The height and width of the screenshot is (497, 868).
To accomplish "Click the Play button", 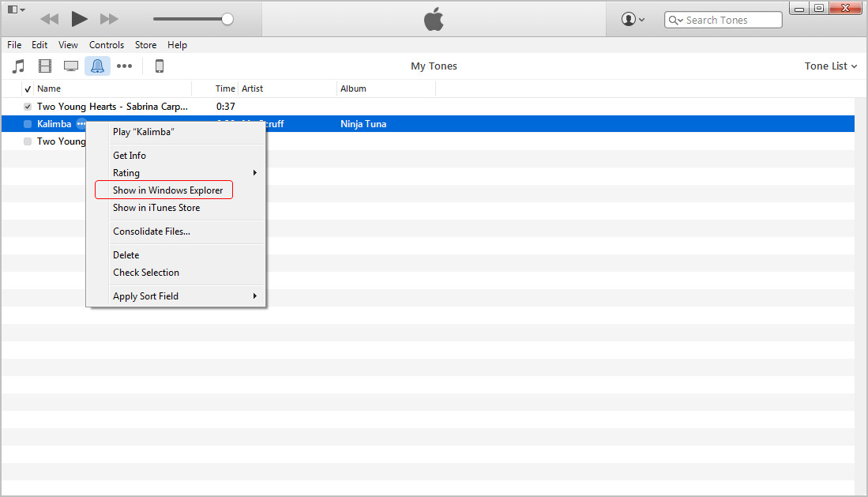I will pyautogui.click(x=79, y=20).
